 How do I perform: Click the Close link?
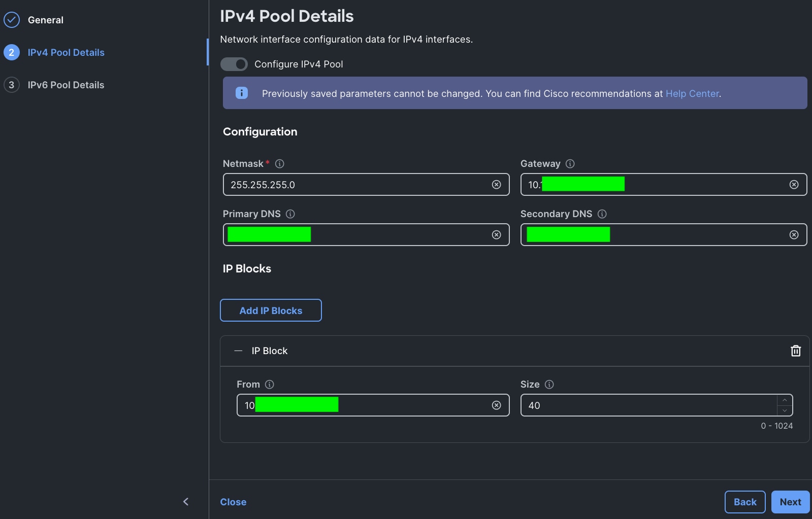233,502
